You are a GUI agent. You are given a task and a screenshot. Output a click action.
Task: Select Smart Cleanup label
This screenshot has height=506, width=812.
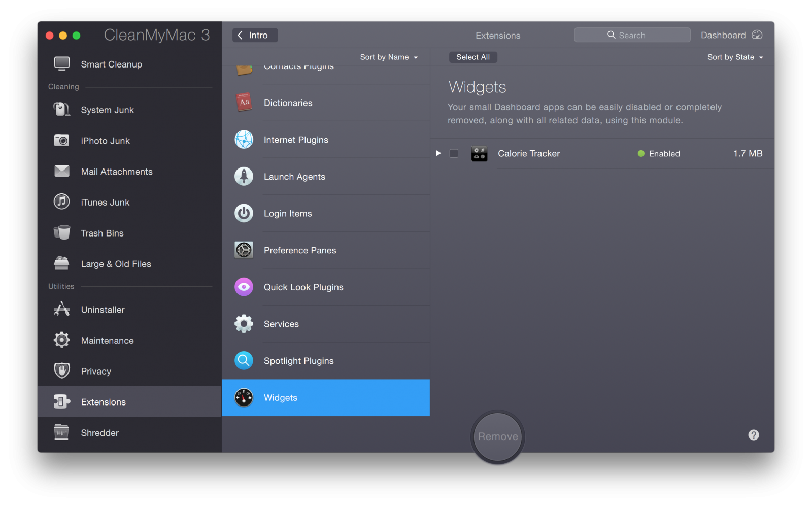pos(112,64)
